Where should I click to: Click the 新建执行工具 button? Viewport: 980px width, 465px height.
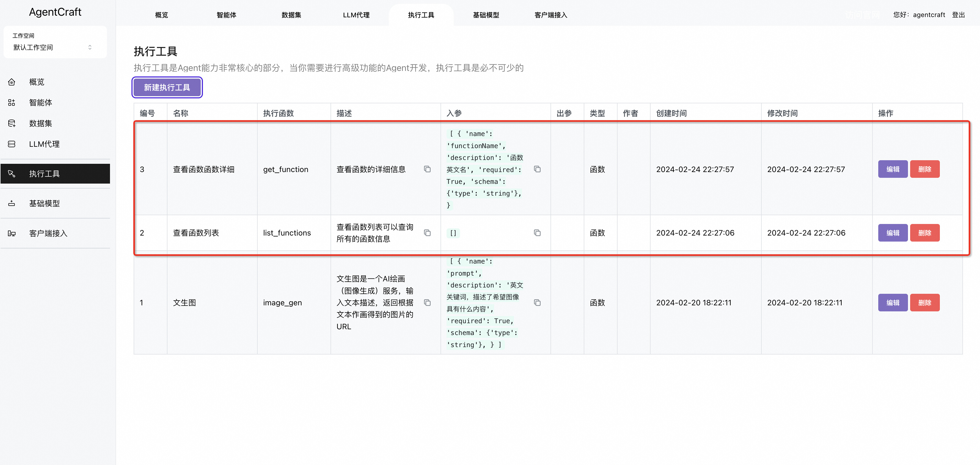pyautogui.click(x=167, y=87)
